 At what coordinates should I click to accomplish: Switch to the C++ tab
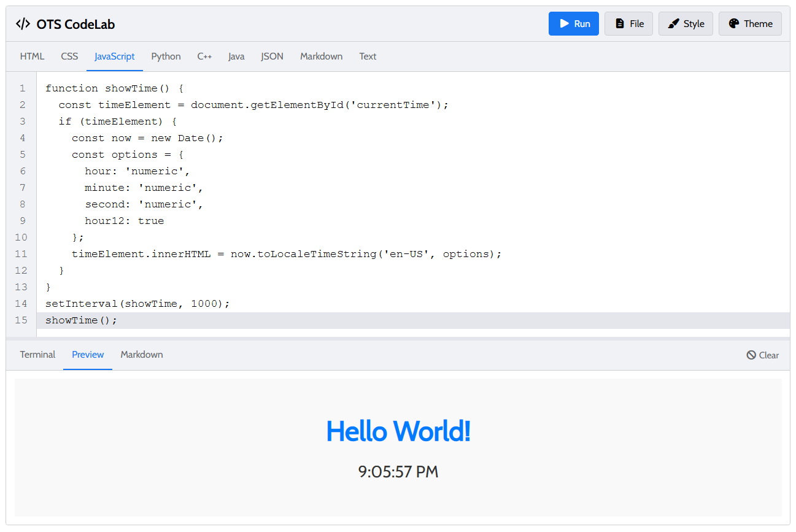(x=204, y=56)
